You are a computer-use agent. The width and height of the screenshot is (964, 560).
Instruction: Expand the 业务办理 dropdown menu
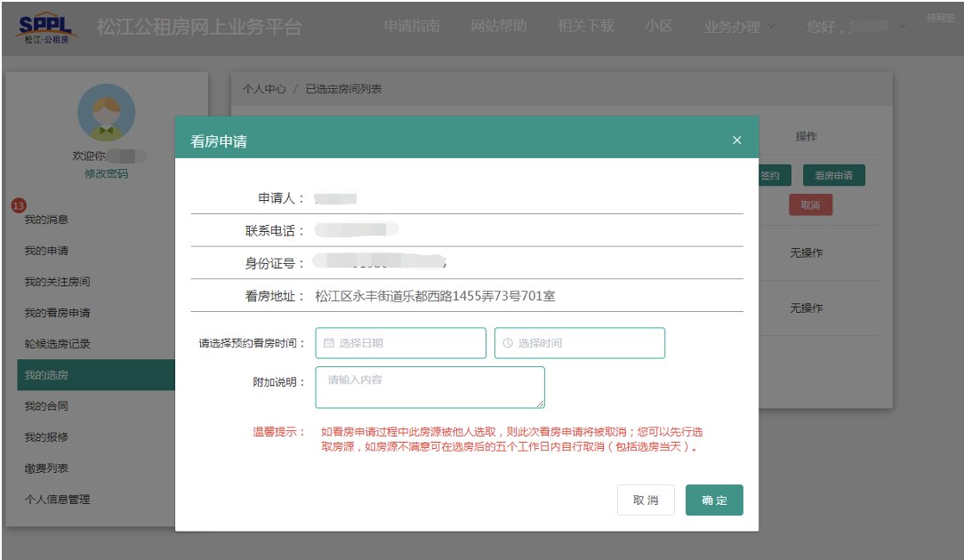[x=738, y=27]
